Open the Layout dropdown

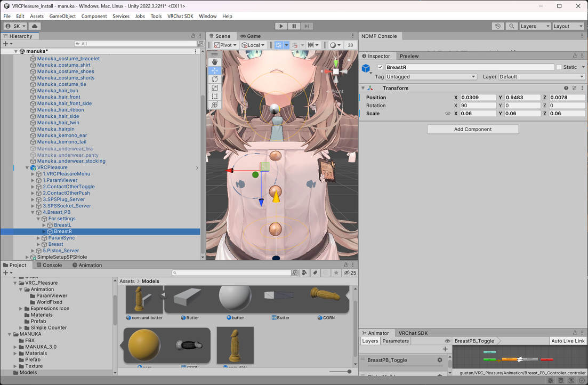tap(568, 26)
